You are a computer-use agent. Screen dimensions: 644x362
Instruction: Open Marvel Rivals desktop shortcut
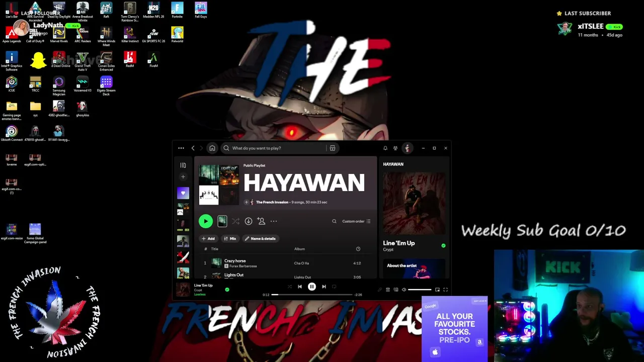point(59,35)
